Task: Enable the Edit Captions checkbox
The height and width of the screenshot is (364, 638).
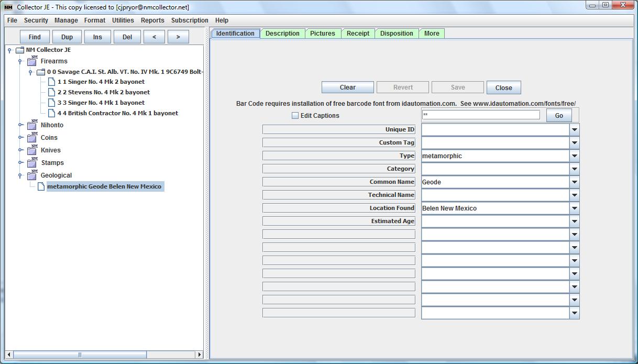Action: pyautogui.click(x=295, y=116)
